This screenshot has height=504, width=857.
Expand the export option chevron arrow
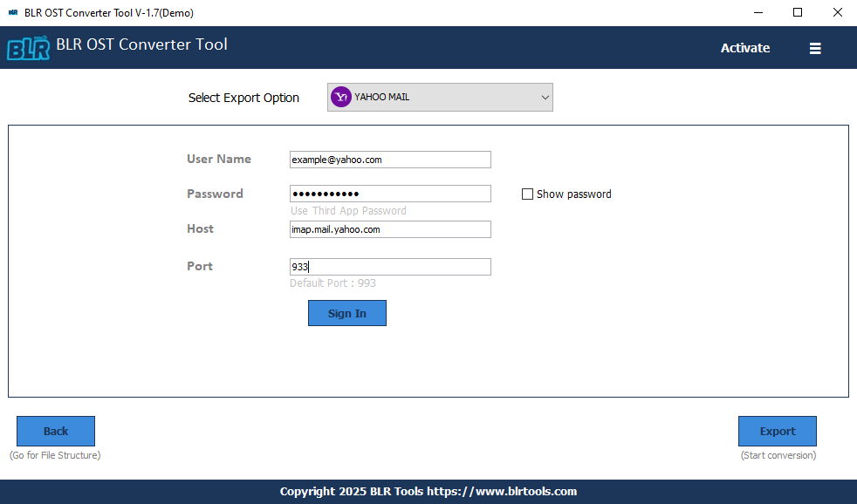545,97
